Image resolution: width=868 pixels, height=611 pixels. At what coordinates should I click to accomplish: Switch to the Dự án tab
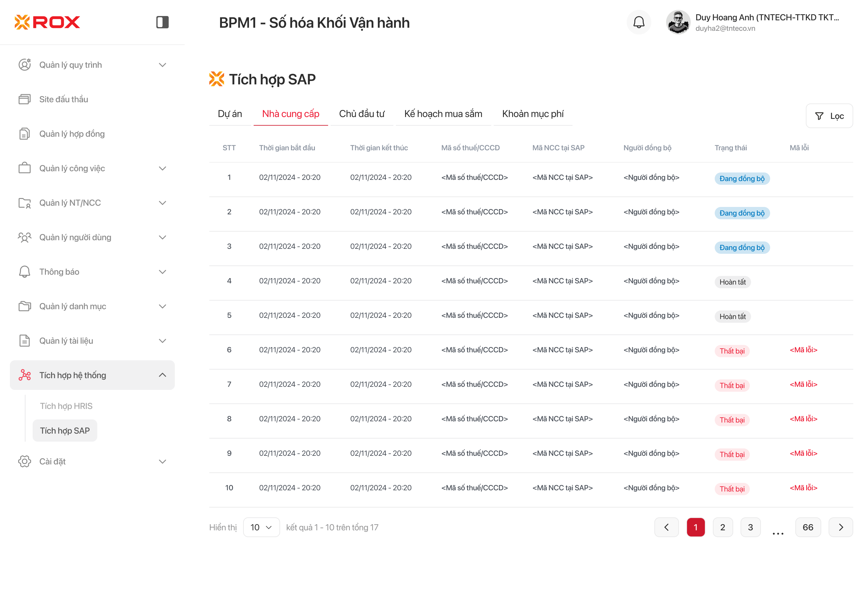pyautogui.click(x=230, y=114)
